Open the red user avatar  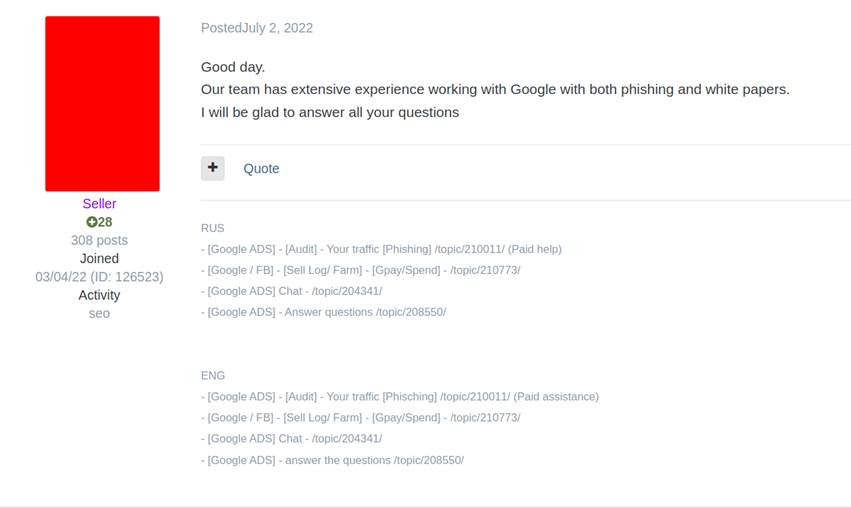(x=103, y=104)
